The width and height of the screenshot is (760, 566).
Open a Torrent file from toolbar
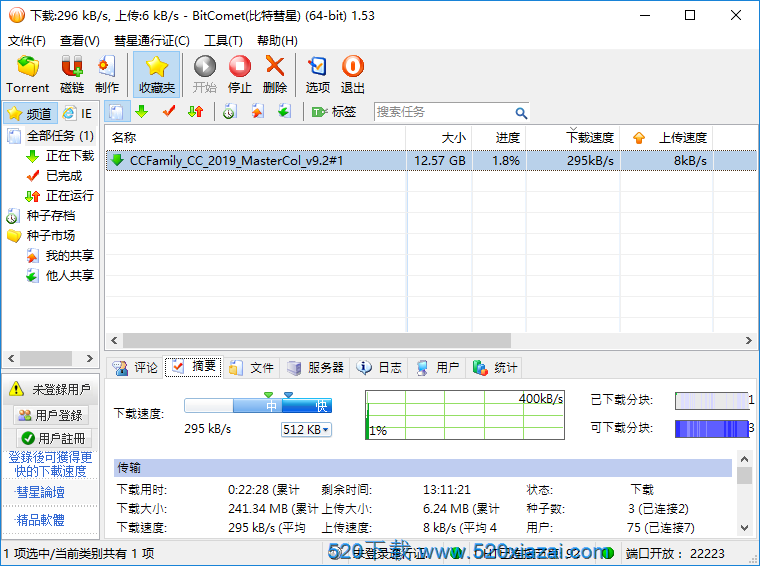tap(28, 75)
